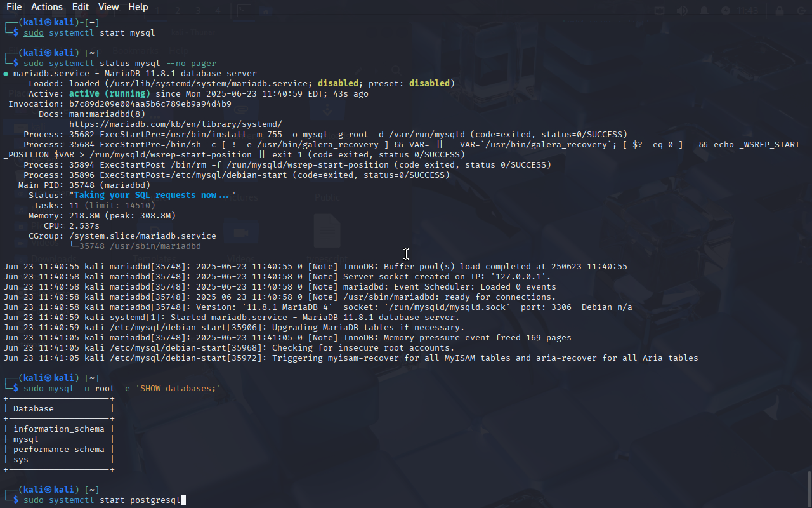The width and height of the screenshot is (812, 508).
Task: Open the Help menu
Action: click(138, 7)
